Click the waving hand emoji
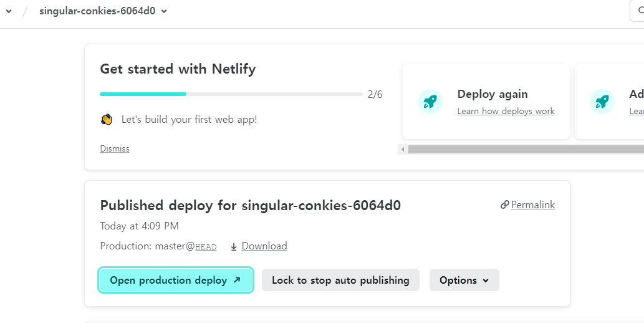 click(x=107, y=119)
